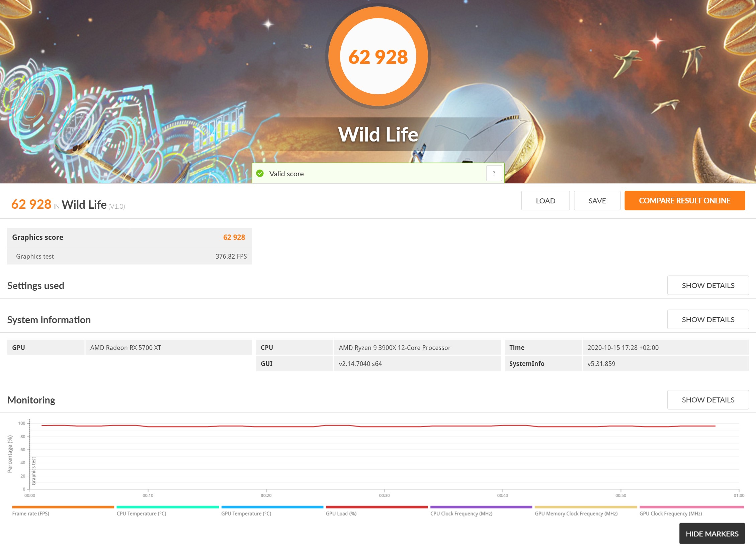Toggle GPU Temperature legend series
Screen dimensions: 756x552
click(x=246, y=514)
